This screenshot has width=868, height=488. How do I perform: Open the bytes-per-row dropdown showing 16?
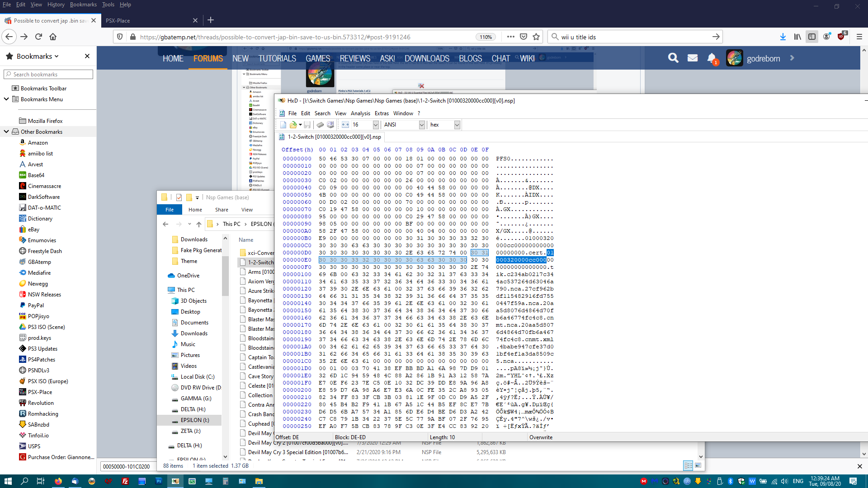click(x=376, y=125)
